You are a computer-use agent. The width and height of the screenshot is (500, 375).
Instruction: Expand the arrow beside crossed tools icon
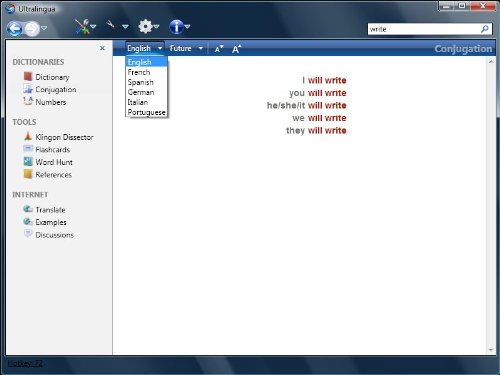[x=93, y=26]
